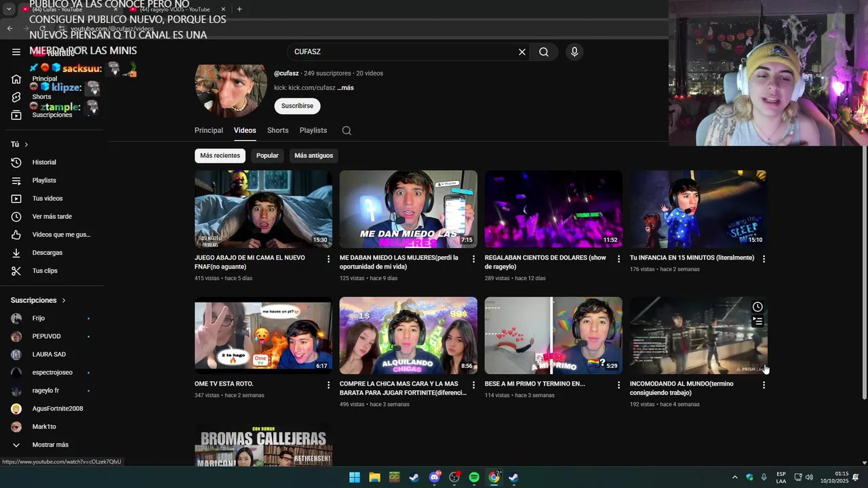Open Spotify from the taskbar
Image resolution: width=868 pixels, height=488 pixels.
(x=474, y=477)
